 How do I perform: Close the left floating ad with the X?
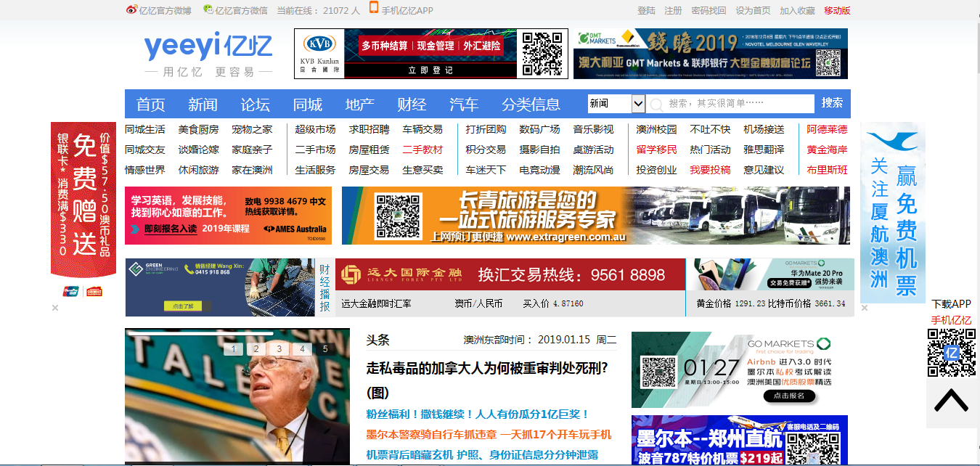click(54, 308)
